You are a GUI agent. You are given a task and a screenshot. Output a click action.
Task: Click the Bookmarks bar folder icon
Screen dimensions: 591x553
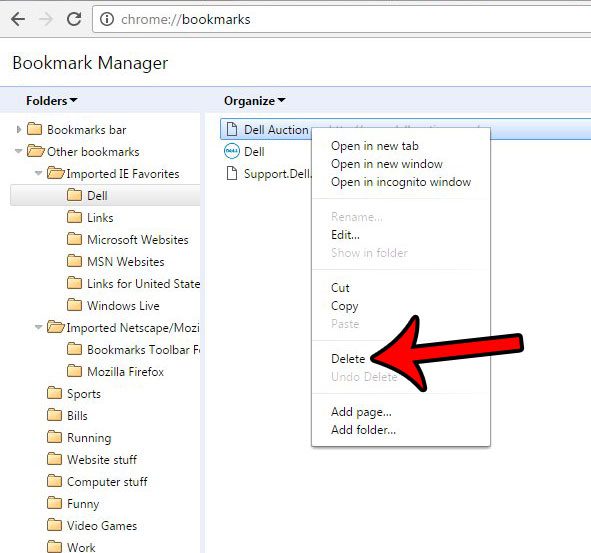point(35,129)
